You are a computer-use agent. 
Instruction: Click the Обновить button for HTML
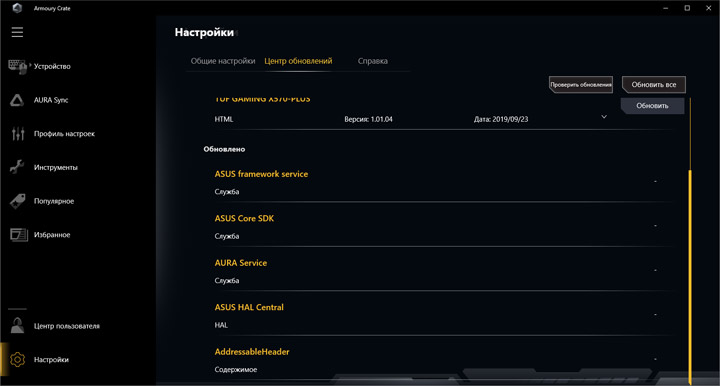(x=652, y=106)
